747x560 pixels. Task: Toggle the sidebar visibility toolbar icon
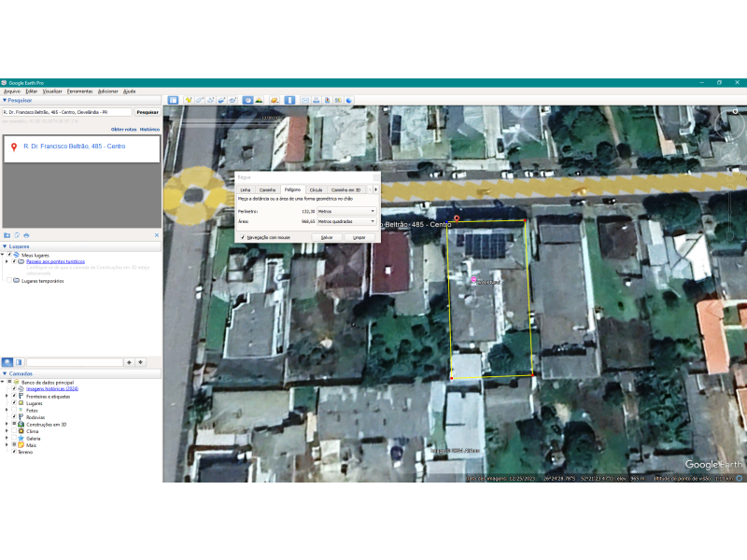click(x=173, y=100)
